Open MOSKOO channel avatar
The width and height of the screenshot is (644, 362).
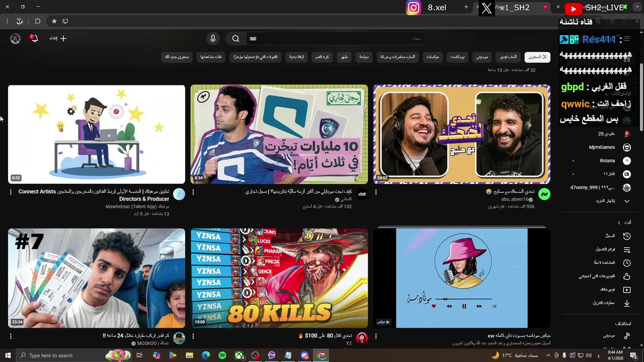179,338
